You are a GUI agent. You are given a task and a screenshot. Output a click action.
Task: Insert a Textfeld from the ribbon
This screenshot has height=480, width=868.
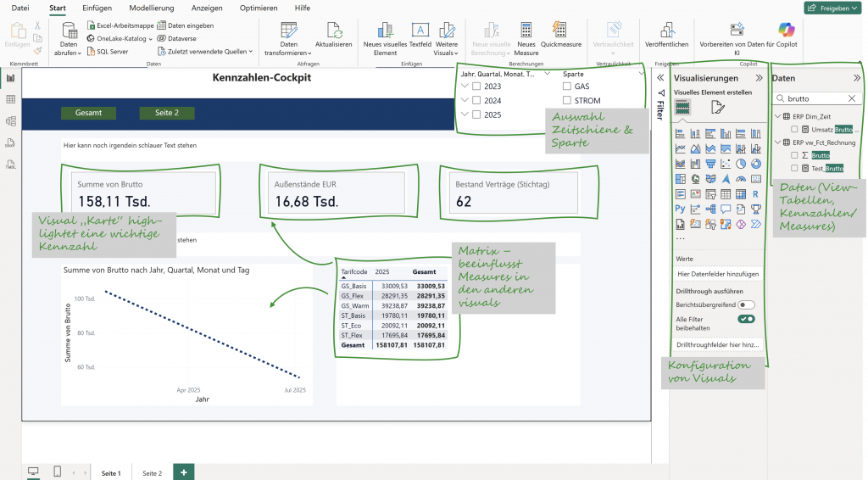(420, 31)
